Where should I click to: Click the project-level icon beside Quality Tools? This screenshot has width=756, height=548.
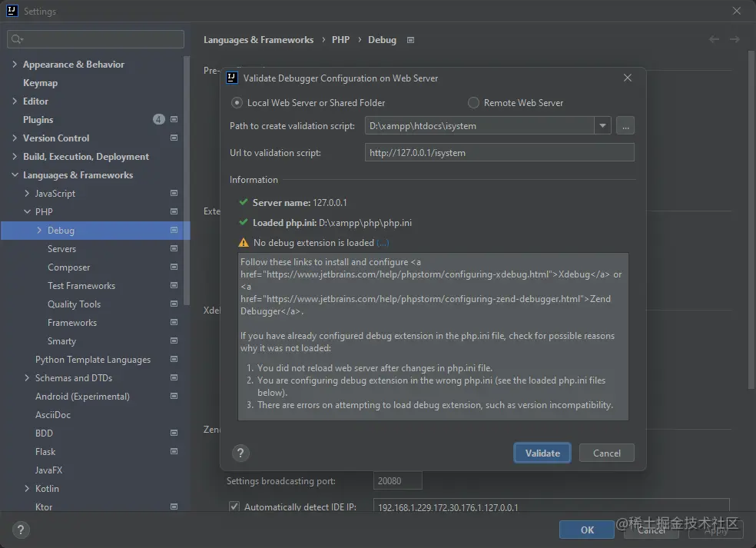pyautogui.click(x=174, y=304)
